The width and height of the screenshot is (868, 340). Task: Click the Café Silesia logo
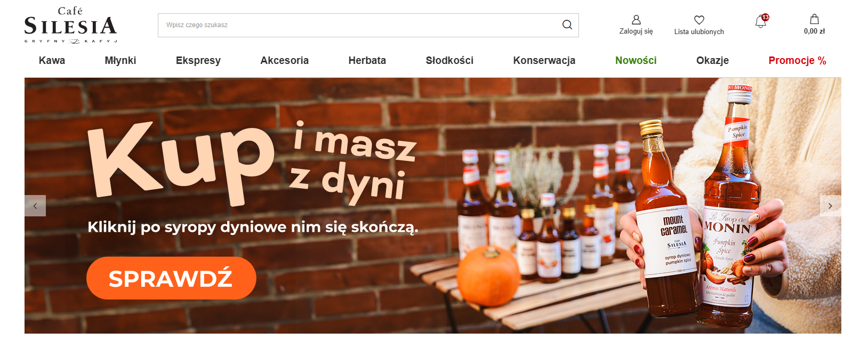pyautogui.click(x=70, y=25)
